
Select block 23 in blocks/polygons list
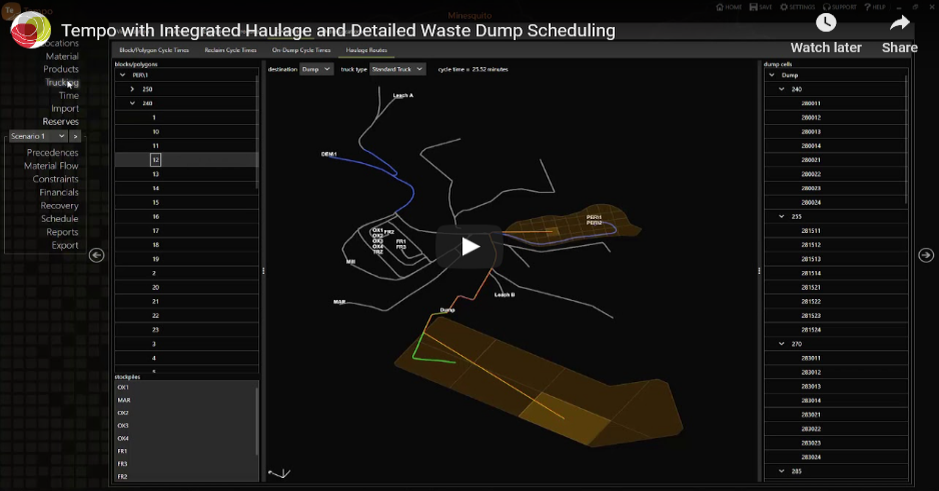coord(186,330)
